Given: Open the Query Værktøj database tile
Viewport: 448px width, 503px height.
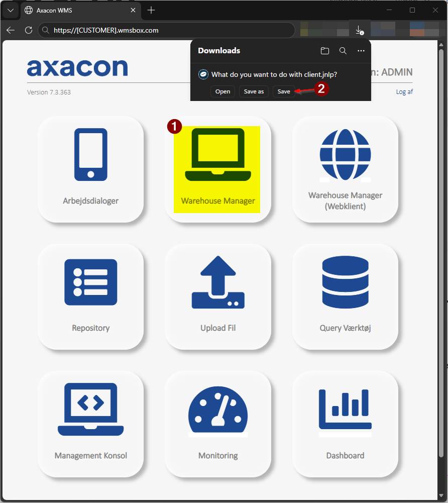Looking at the screenshot, I should pos(345,296).
